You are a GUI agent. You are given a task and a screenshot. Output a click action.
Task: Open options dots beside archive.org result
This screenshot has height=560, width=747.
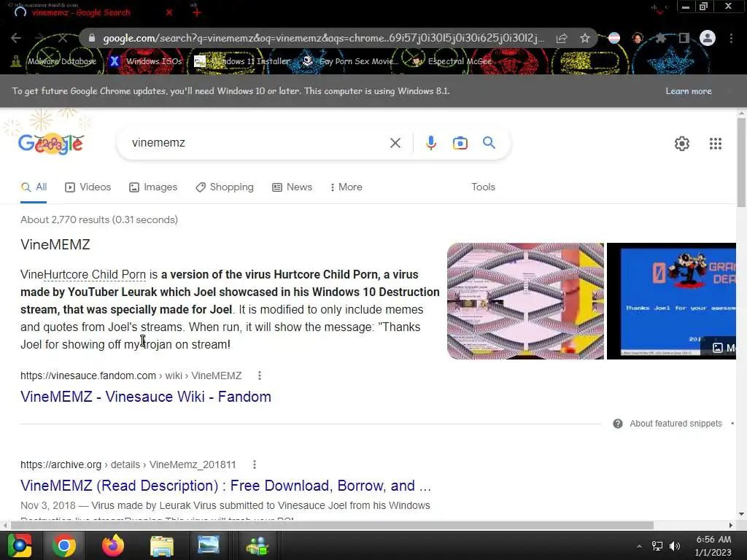coord(255,464)
